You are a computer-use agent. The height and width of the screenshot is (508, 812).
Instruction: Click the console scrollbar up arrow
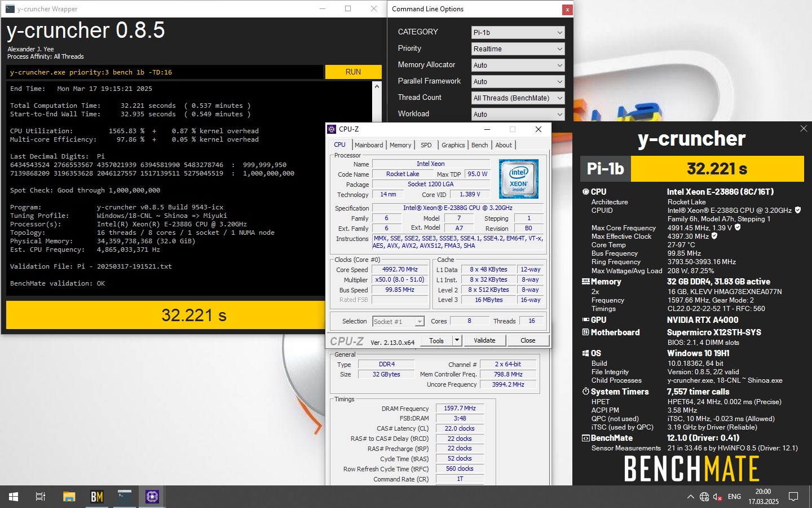[x=377, y=86]
